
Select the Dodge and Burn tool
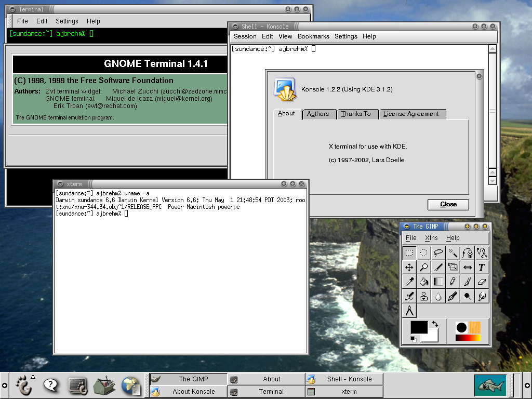click(x=467, y=296)
